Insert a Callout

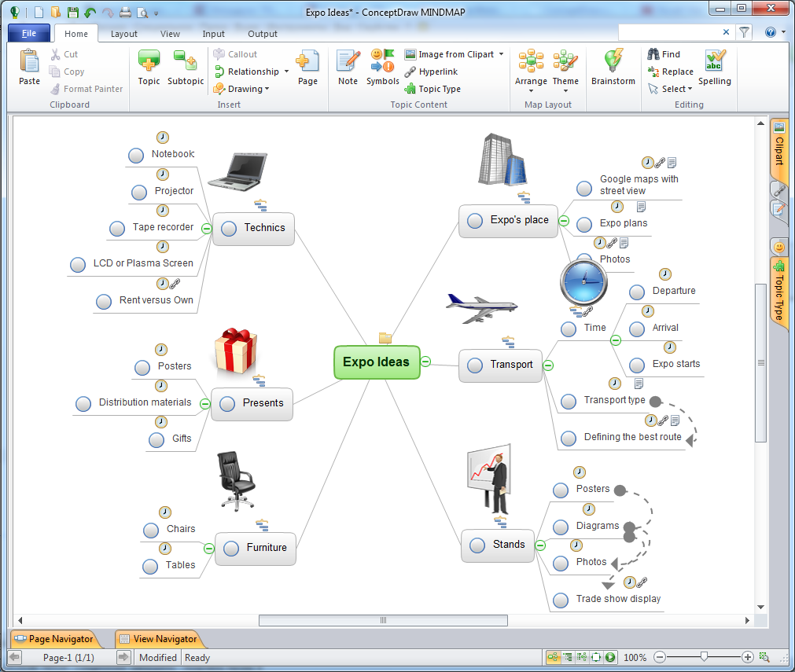pos(235,54)
